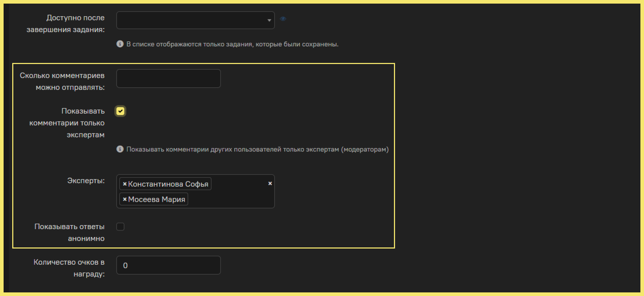The width and height of the screenshot is (644, 296).
Task: Click the 'Показывать ответы анонимно' label
Action: 69,232
